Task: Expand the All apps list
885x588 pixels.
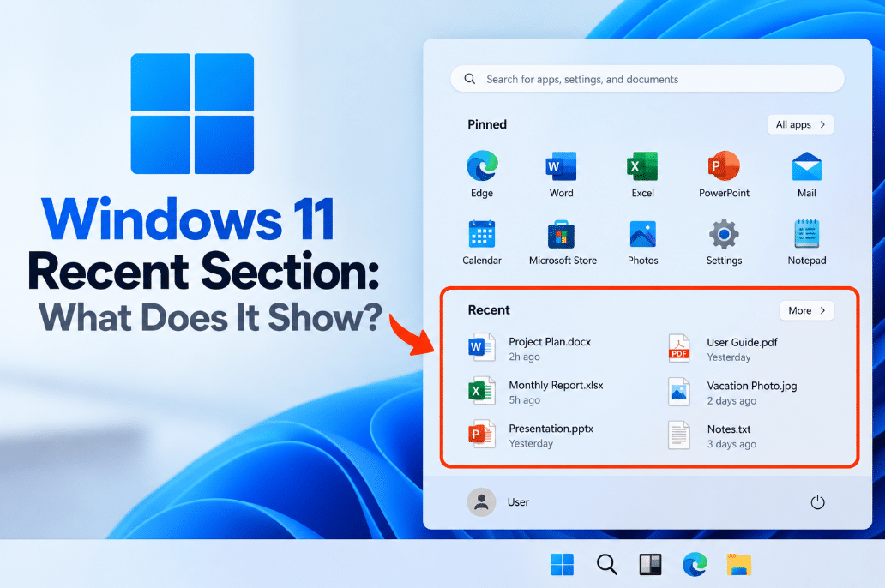Action: [x=800, y=124]
